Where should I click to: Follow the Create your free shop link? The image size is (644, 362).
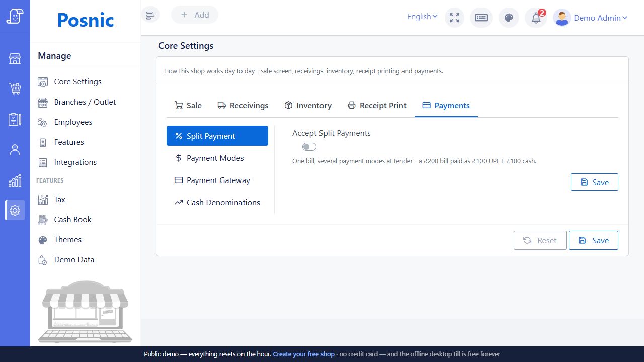pyautogui.click(x=303, y=354)
